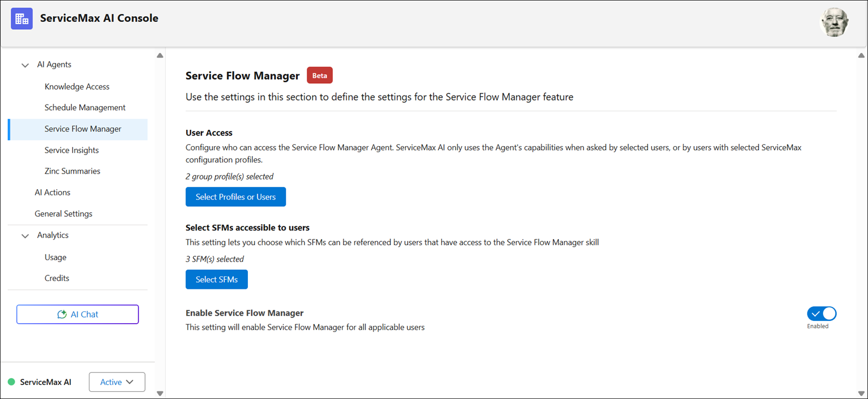868x399 pixels.
Task: Open Zinc Summaries in the sidebar
Action: [x=72, y=171]
